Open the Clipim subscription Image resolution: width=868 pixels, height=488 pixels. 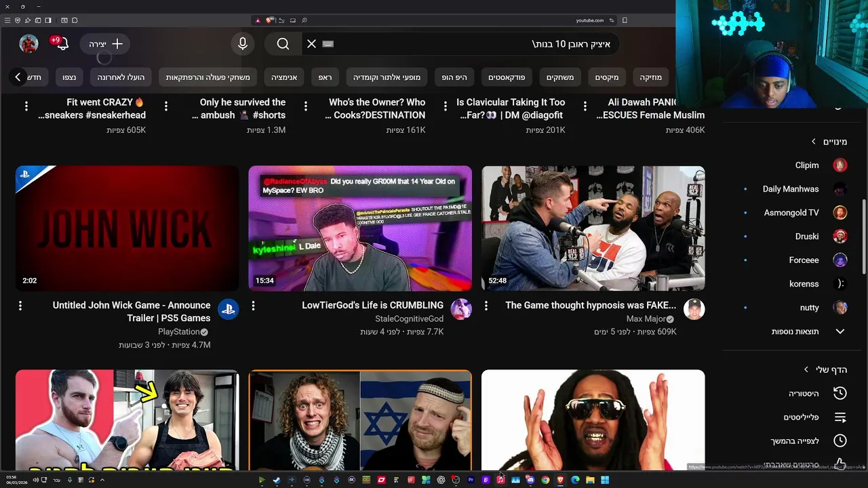pyautogui.click(x=807, y=165)
